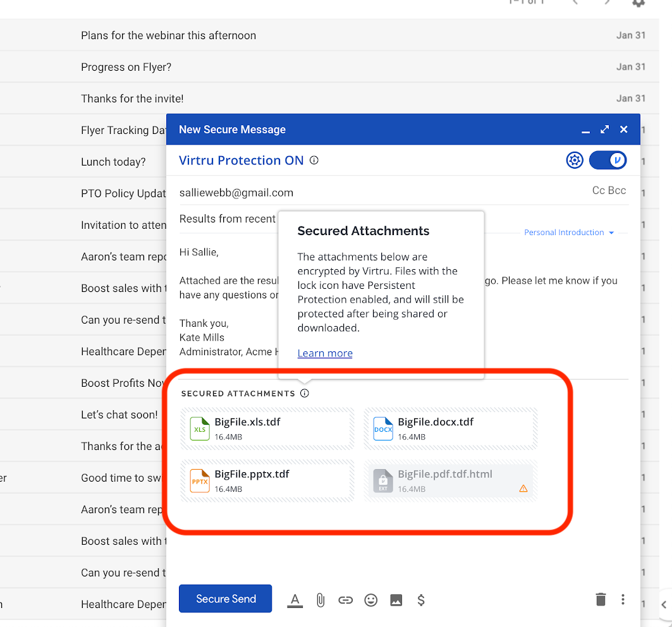Viewport: 672px width, 627px height.
Task: Attach a file with the paperclip icon
Action: [x=320, y=600]
